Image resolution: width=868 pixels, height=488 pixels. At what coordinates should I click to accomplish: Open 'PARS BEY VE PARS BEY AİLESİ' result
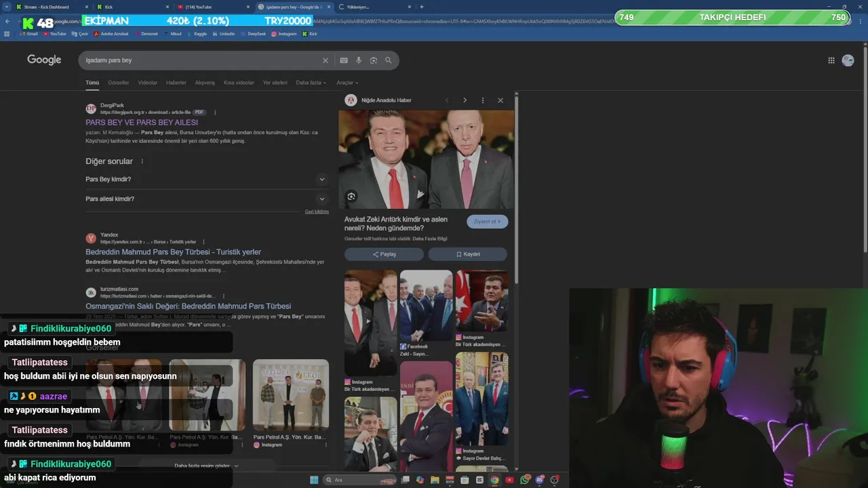tap(142, 123)
